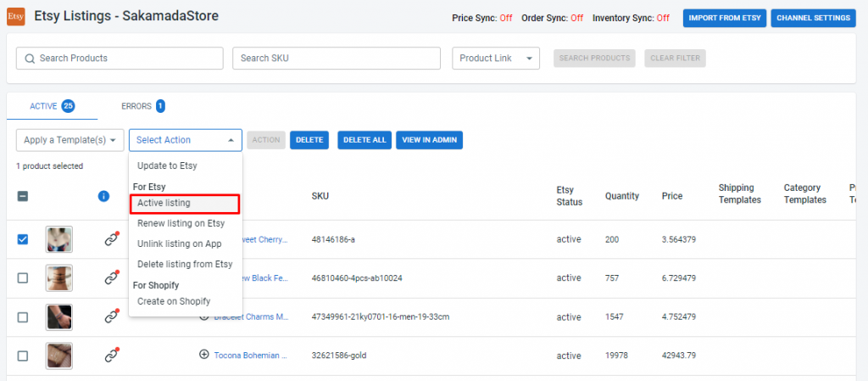Screen dimensions: 868x381
Task: Open the Apply a Template(s) dropdown
Action: 70,140
